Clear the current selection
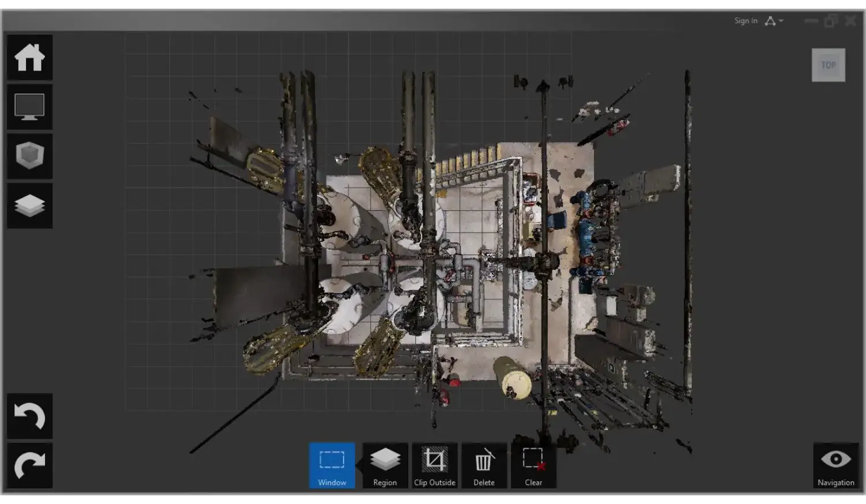This screenshot has width=866, height=504. [x=533, y=465]
